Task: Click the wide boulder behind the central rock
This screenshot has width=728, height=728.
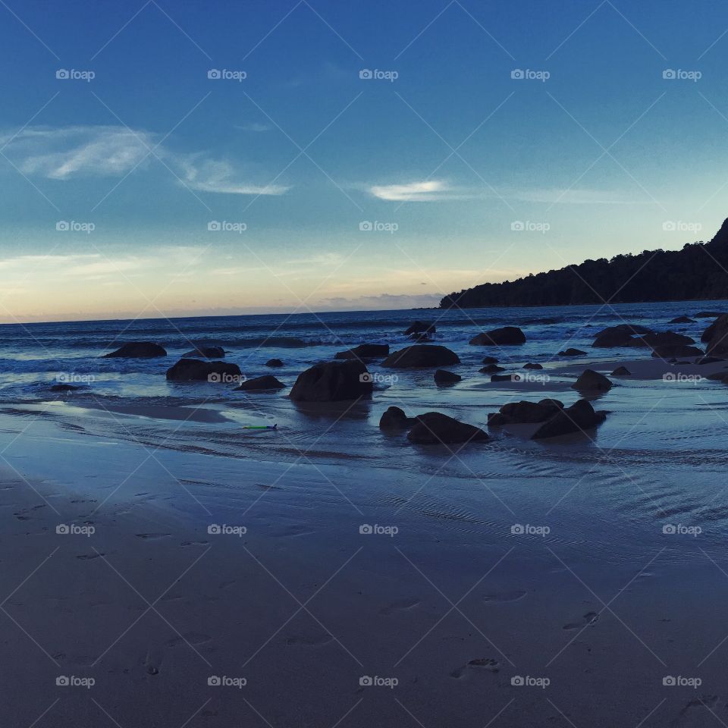Action: (x=421, y=356)
